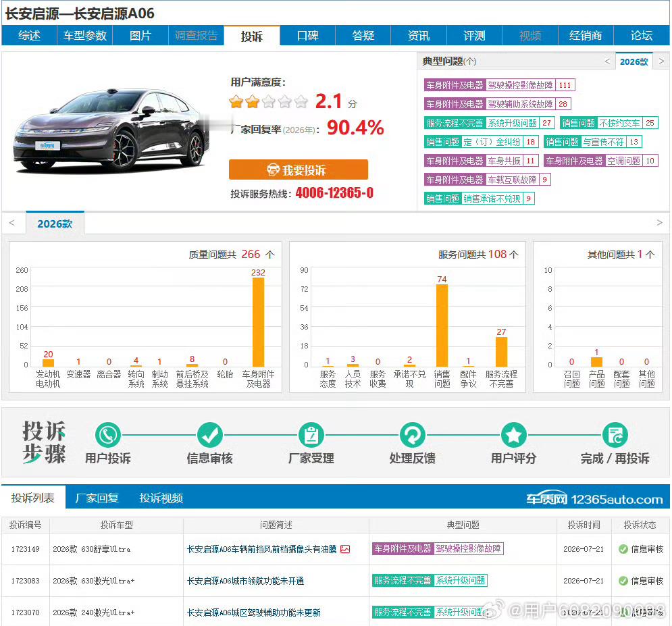
Task: Click the 处理反馈 refresh step icon
Action: (x=412, y=435)
